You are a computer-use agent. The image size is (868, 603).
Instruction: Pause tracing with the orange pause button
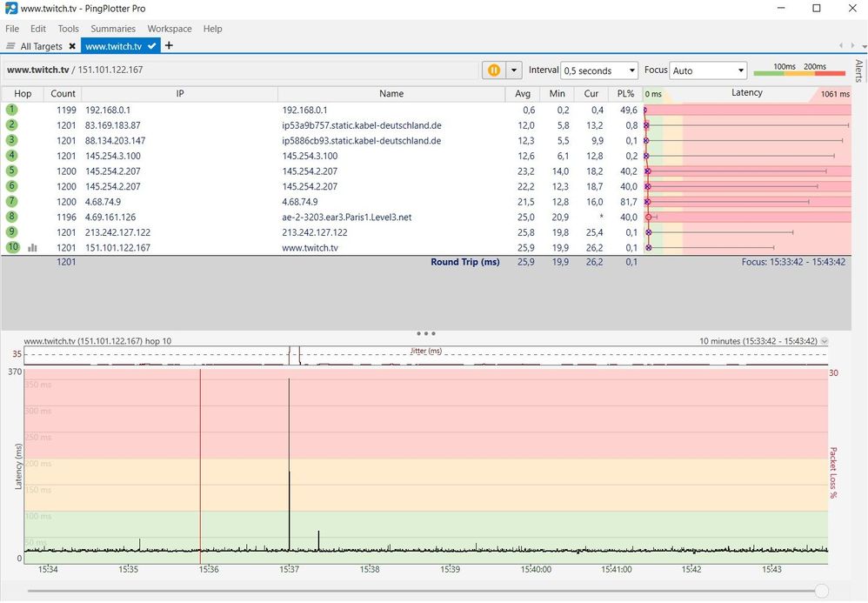(494, 70)
